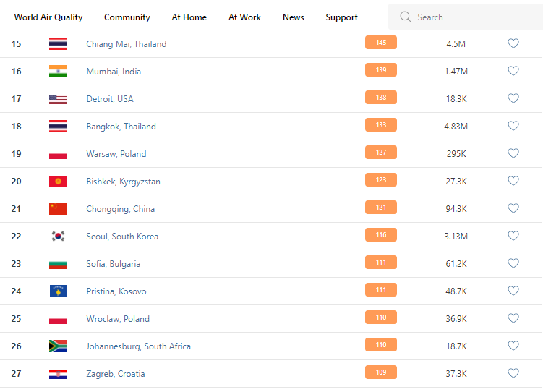Screen dimensions: 543x392
Task: Click the India flag icon
Action: point(58,71)
